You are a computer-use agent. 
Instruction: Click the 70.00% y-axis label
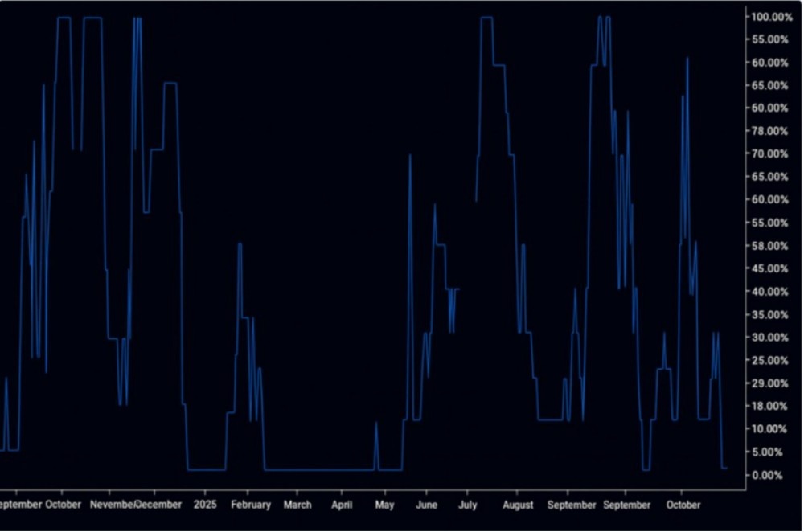(770, 153)
